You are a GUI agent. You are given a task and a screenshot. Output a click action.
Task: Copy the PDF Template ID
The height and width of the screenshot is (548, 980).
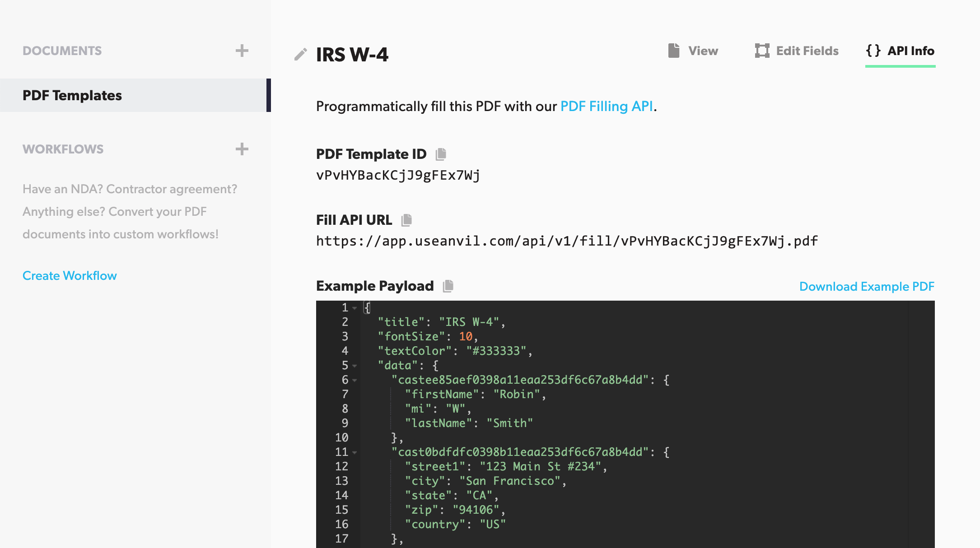(441, 154)
